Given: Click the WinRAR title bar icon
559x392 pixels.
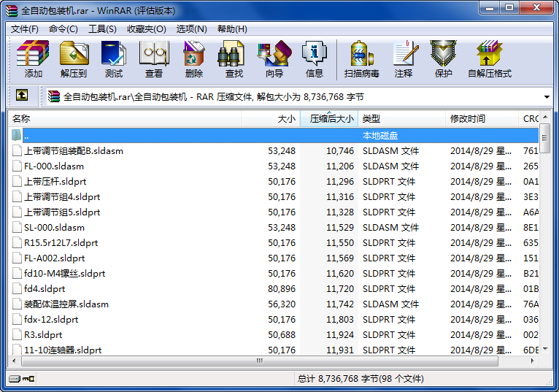Looking at the screenshot, I should (12, 10).
